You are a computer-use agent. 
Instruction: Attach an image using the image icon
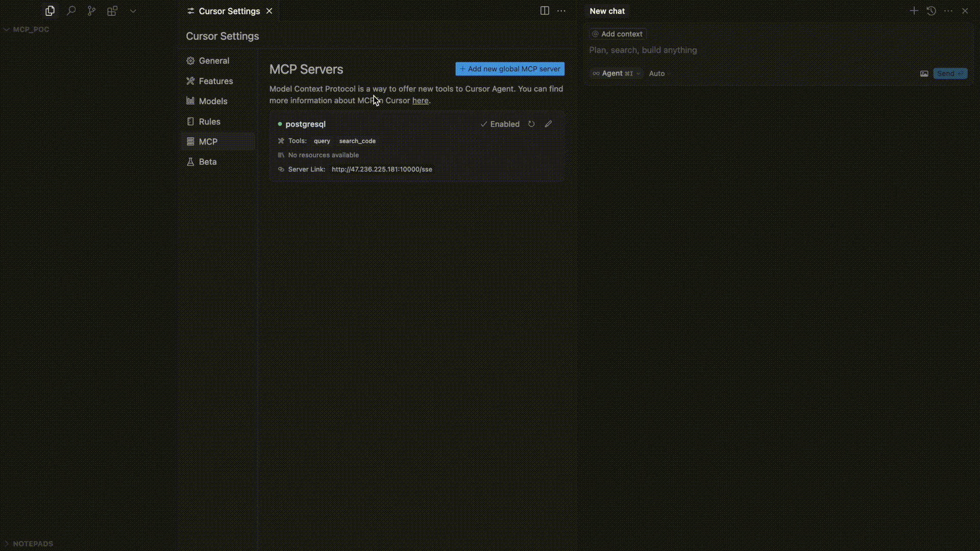924,73
